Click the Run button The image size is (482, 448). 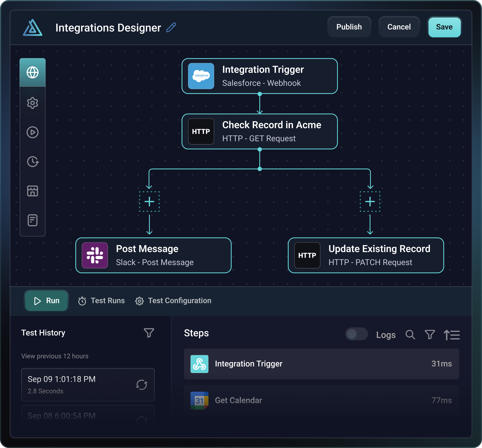coord(46,301)
